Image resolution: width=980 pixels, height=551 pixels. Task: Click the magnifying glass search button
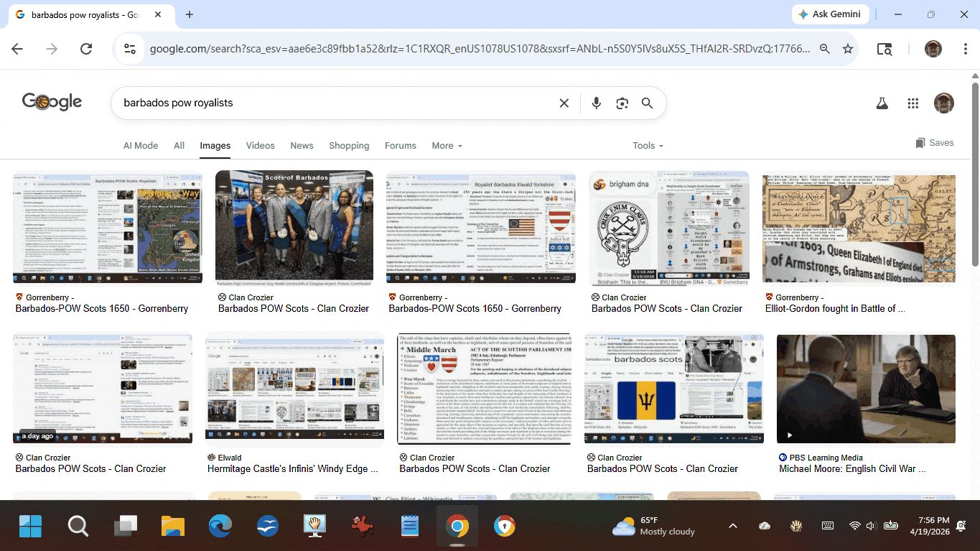647,103
